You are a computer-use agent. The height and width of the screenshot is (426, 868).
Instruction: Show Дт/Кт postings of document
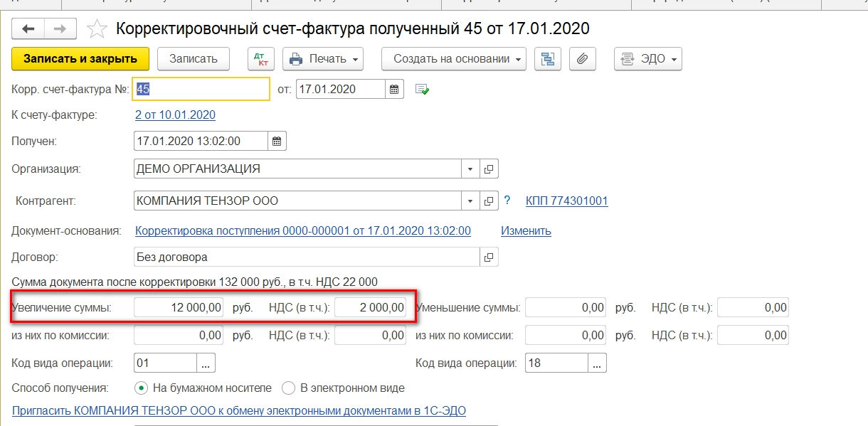tap(261, 59)
